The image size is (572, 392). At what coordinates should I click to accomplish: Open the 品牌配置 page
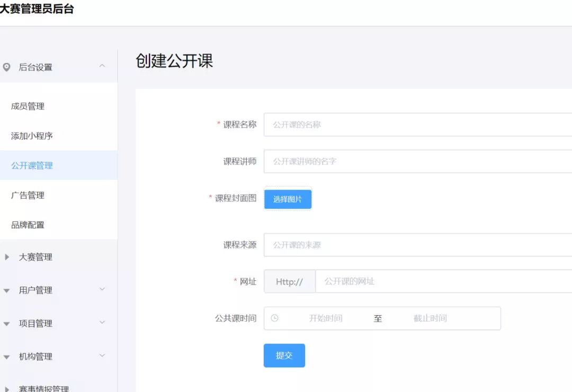[27, 224]
